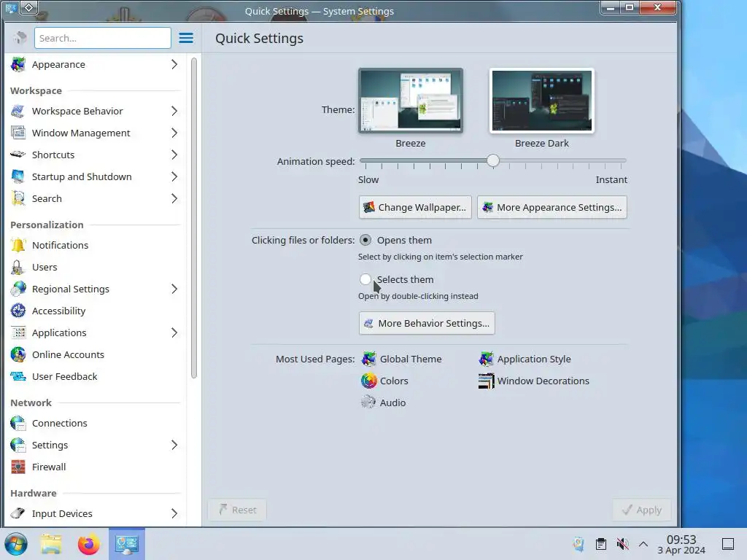Open the Window Decorations page icon
Screen dimensions: 747x560
pos(486,381)
